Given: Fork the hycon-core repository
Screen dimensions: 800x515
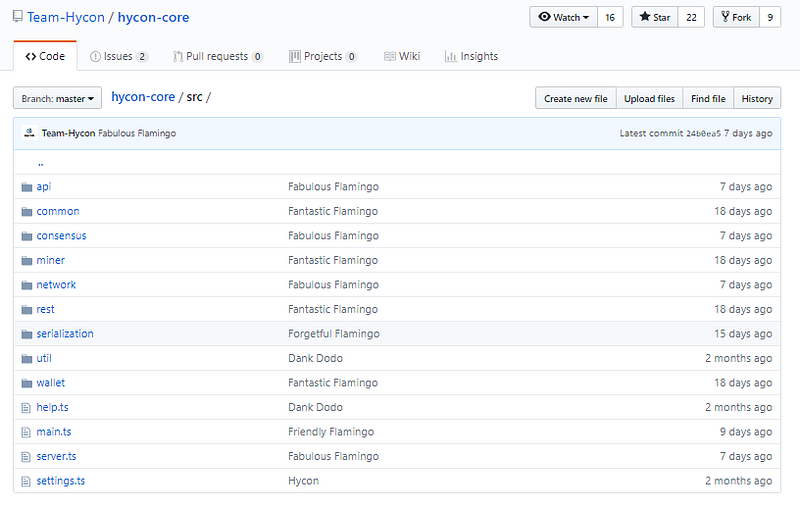Looking at the screenshot, I should pyautogui.click(x=736, y=17).
